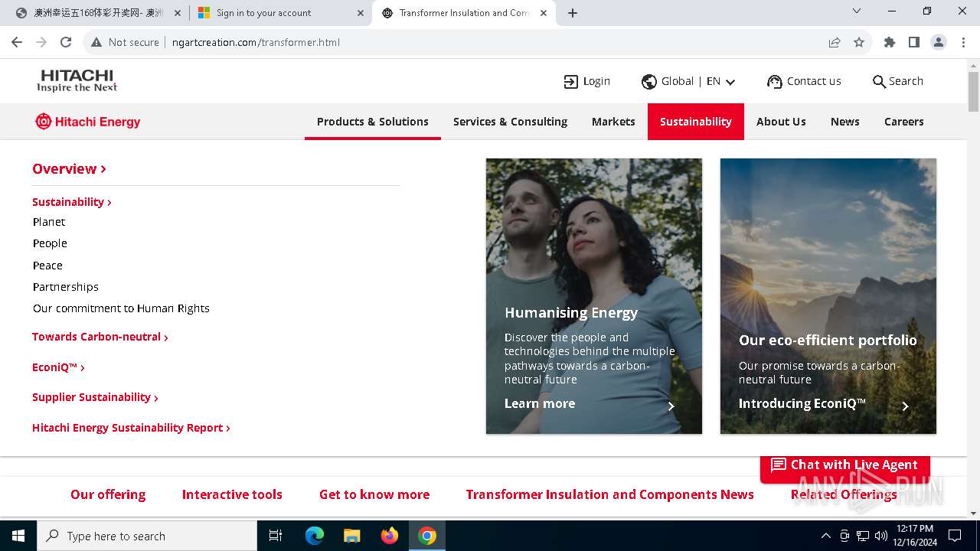Click Learn more on Humanising Energy card
The image size is (980, 551).
click(540, 403)
